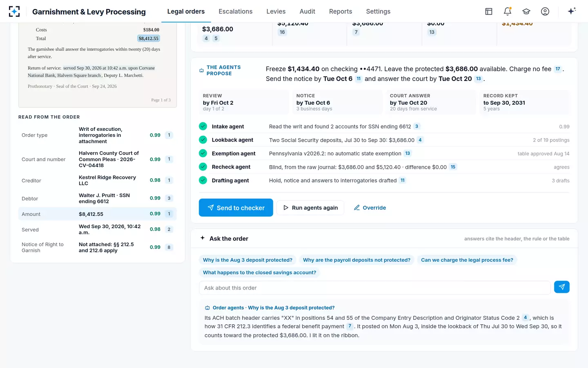The image size is (588, 368).
Task: Click Run agents again
Action: pos(310,208)
